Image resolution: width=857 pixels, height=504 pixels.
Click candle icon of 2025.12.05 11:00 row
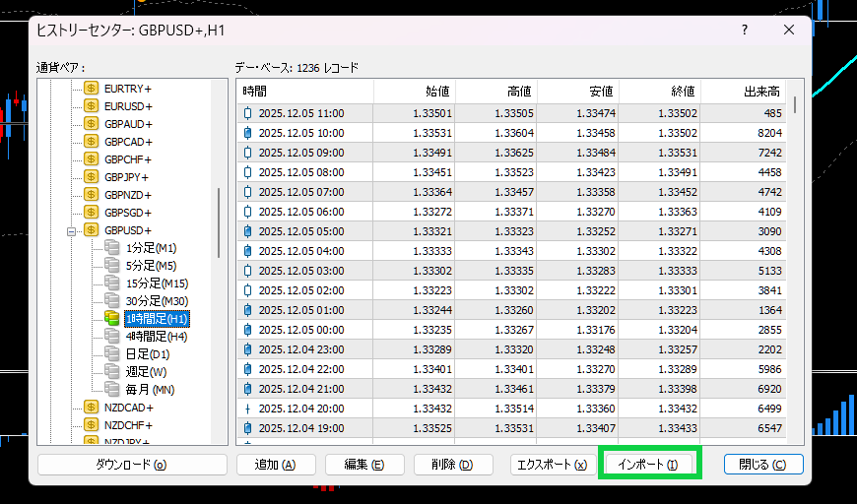click(247, 113)
